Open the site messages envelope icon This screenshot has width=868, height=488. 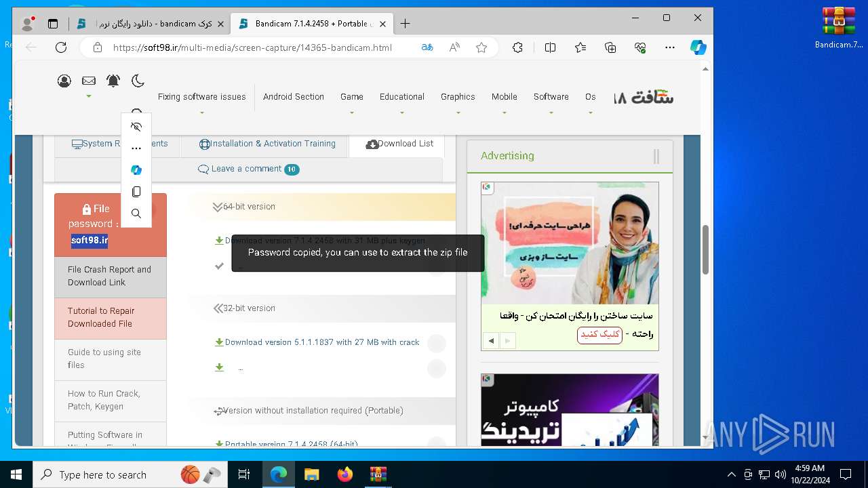coord(89,81)
